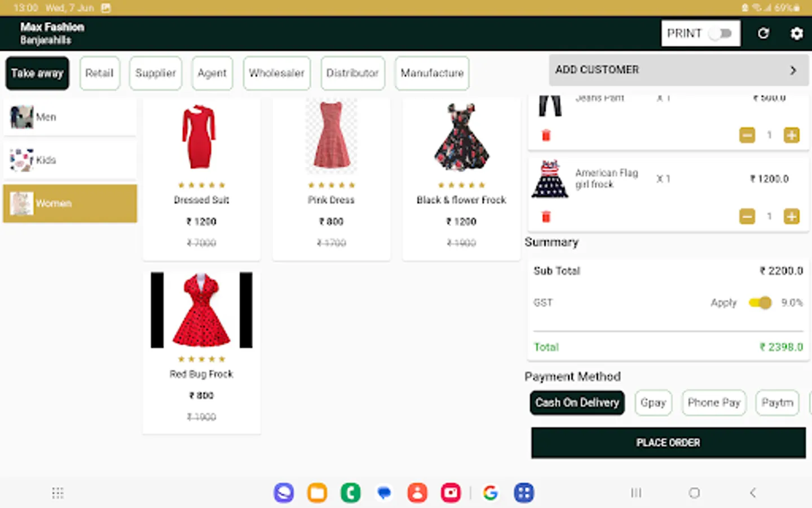Select the Agent tab
This screenshot has width=812, height=508.
point(212,73)
